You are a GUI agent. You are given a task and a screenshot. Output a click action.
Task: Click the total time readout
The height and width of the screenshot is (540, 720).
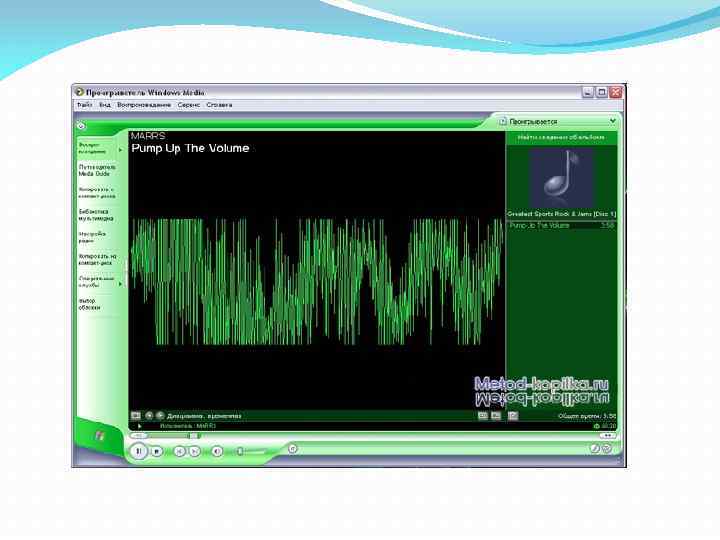point(587,416)
